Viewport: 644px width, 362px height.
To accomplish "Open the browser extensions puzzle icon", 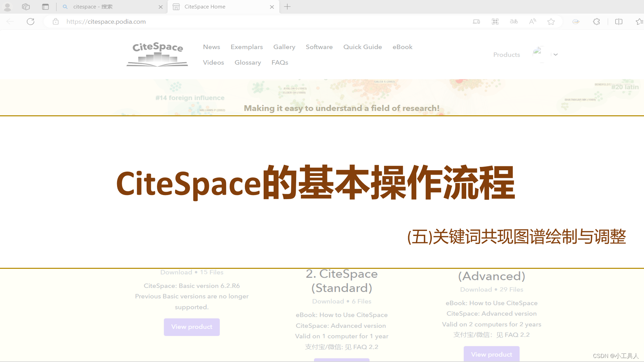I will 596,22.
